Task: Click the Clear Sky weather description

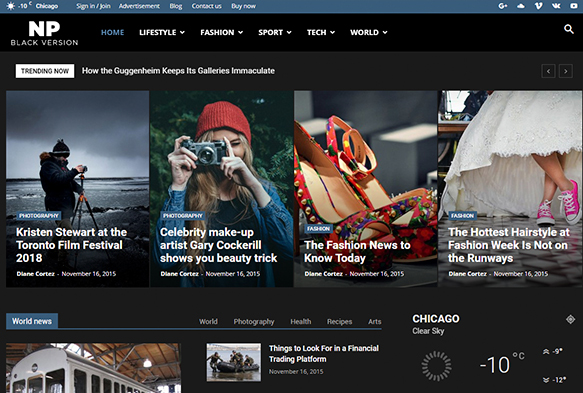Action: 428,331
